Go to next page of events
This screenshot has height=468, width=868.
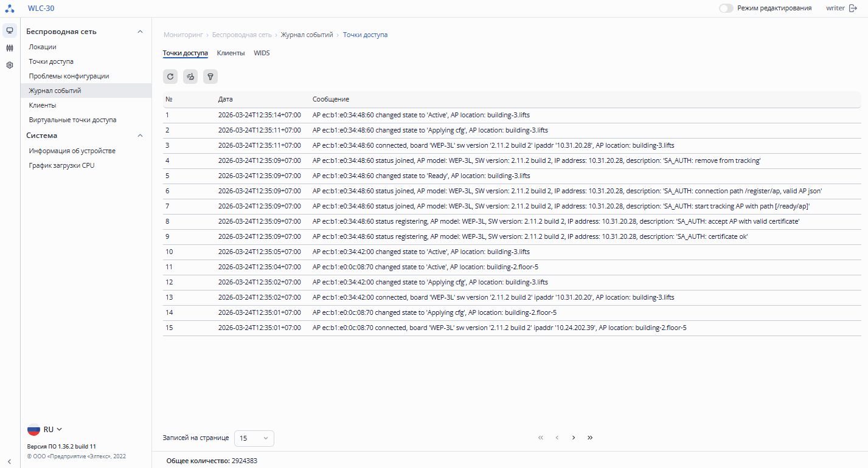(573, 438)
